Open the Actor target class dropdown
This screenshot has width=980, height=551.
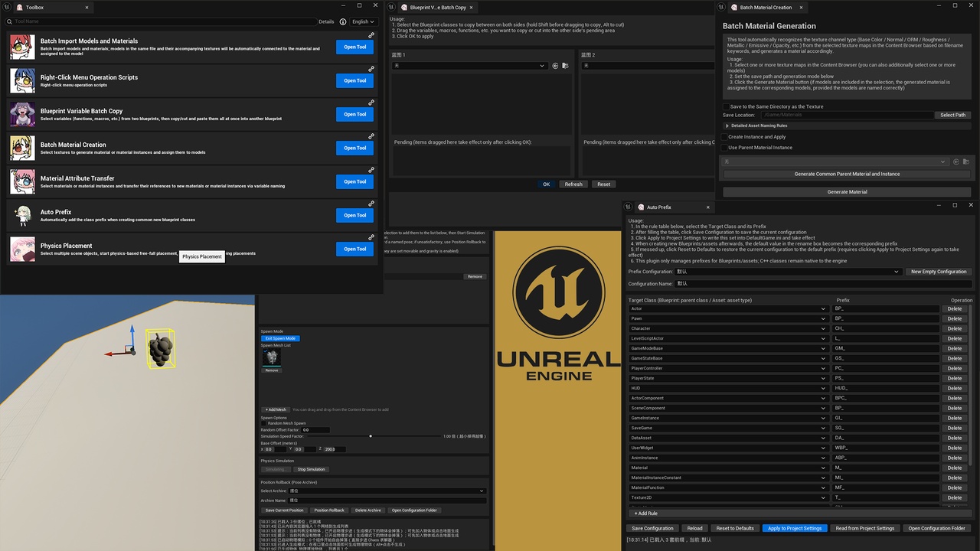(728, 309)
